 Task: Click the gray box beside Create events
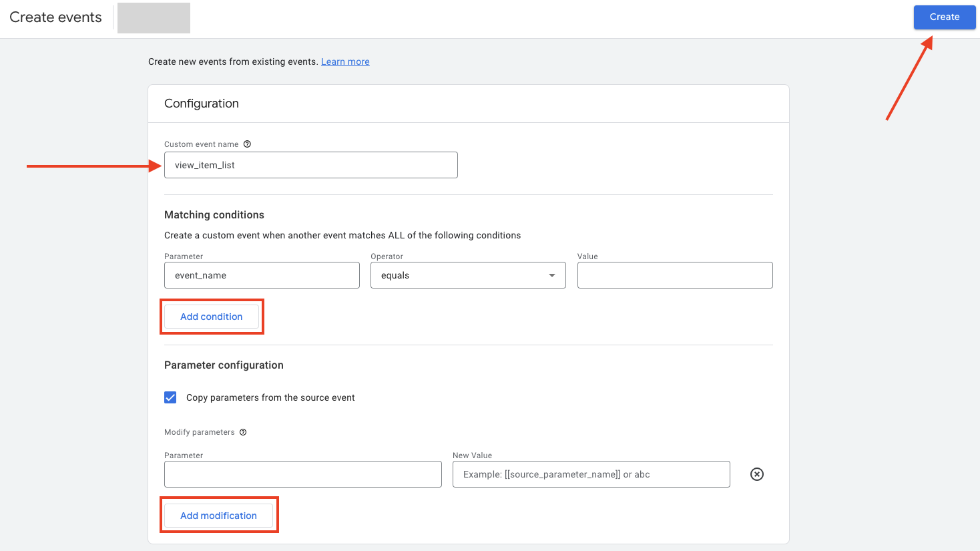pyautogui.click(x=154, y=18)
